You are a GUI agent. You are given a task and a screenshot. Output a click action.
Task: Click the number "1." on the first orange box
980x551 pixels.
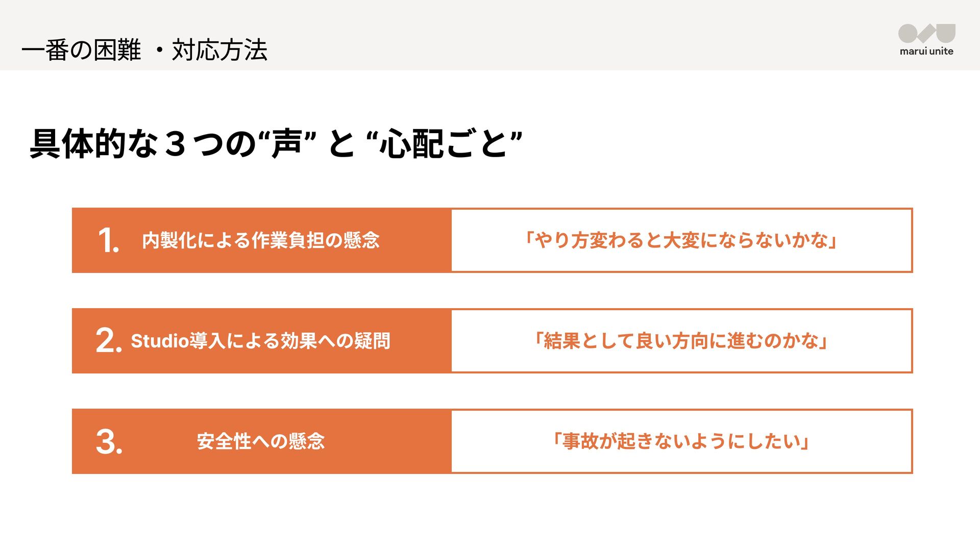[108, 240]
